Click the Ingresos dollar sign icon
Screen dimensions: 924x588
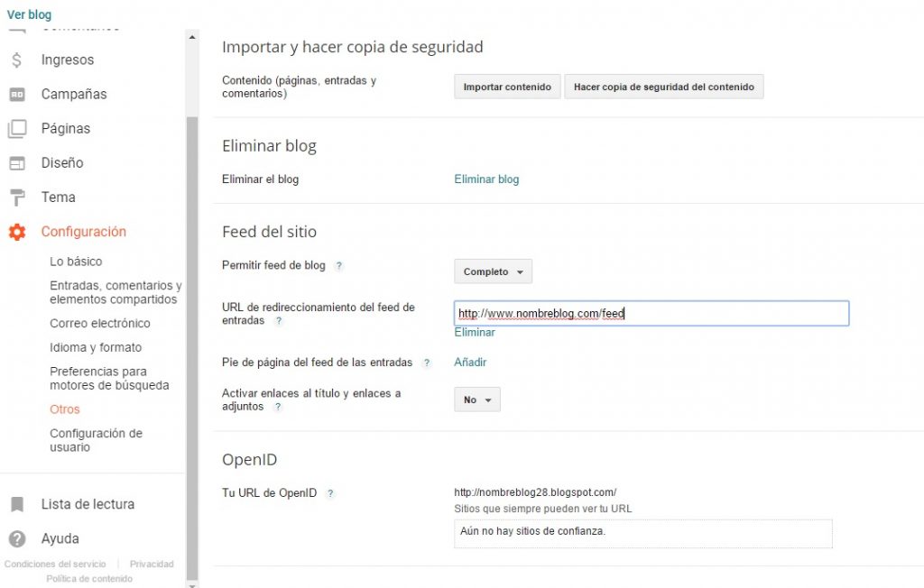pos(17,60)
